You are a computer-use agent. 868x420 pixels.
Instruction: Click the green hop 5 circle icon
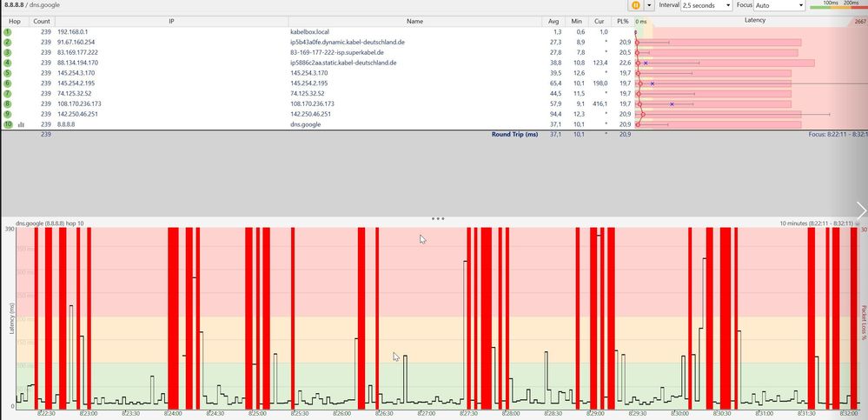[x=7, y=73]
